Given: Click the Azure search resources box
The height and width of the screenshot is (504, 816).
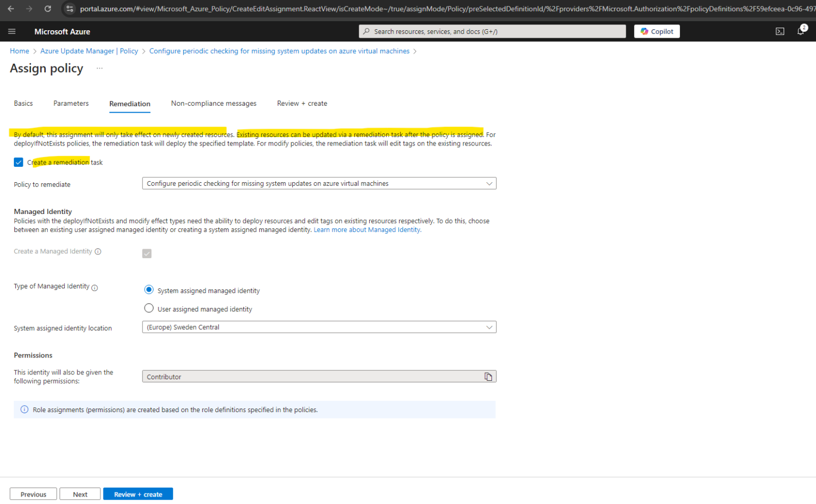Looking at the screenshot, I should point(491,31).
